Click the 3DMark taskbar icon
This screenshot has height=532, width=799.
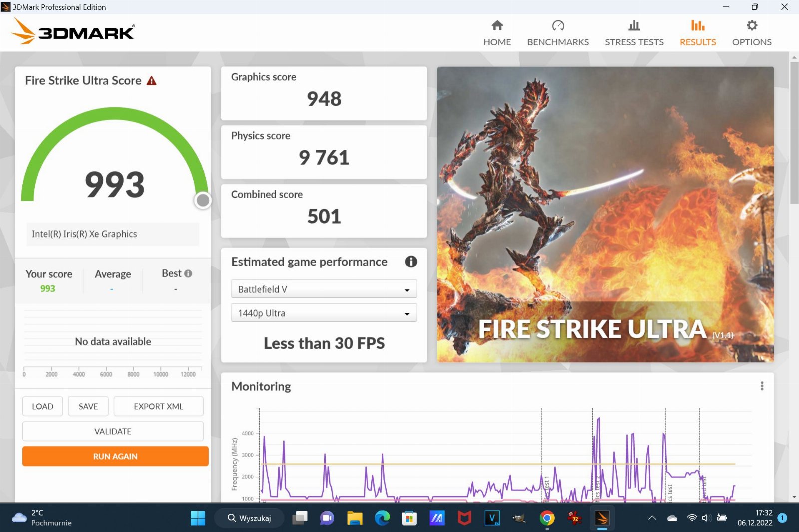(602, 518)
